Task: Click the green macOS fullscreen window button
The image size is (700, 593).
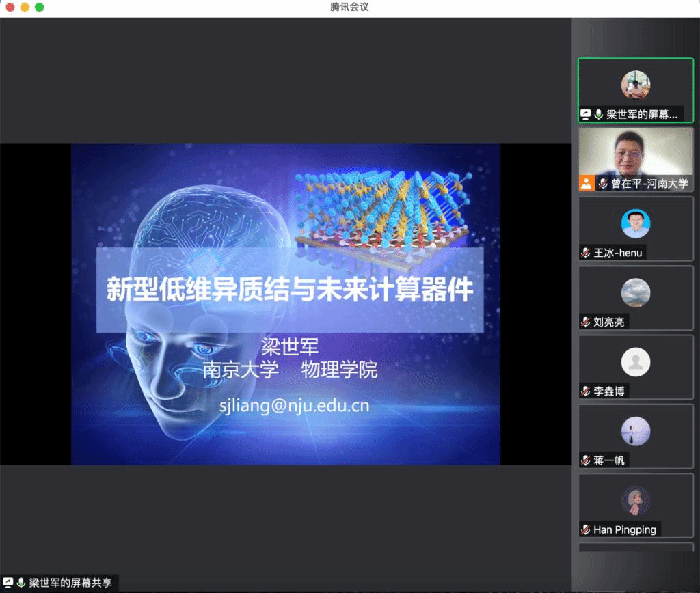Action: pos(39,7)
